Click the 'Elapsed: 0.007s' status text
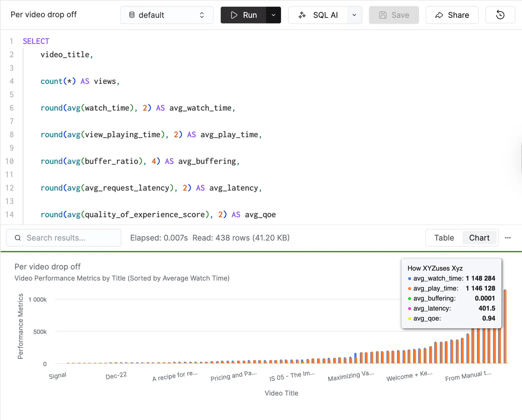The image size is (522, 420). click(x=159, y=238)
